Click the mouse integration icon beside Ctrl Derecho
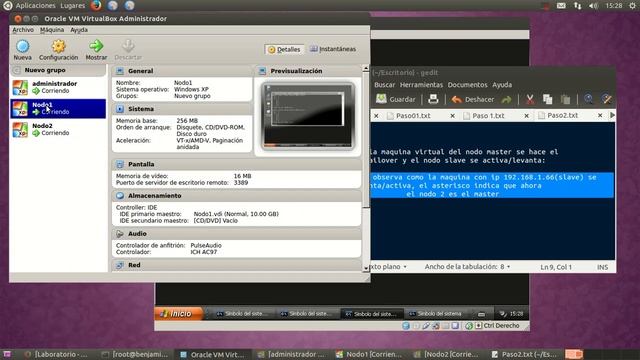Image resolution: width=640 pixels, height=360 pixels. tap(469, 326)
